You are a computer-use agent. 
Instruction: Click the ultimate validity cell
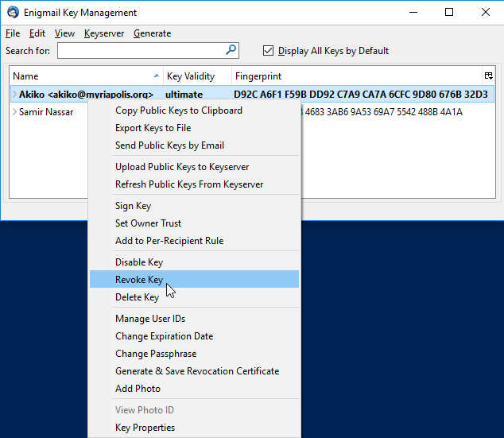click(184, 94)
